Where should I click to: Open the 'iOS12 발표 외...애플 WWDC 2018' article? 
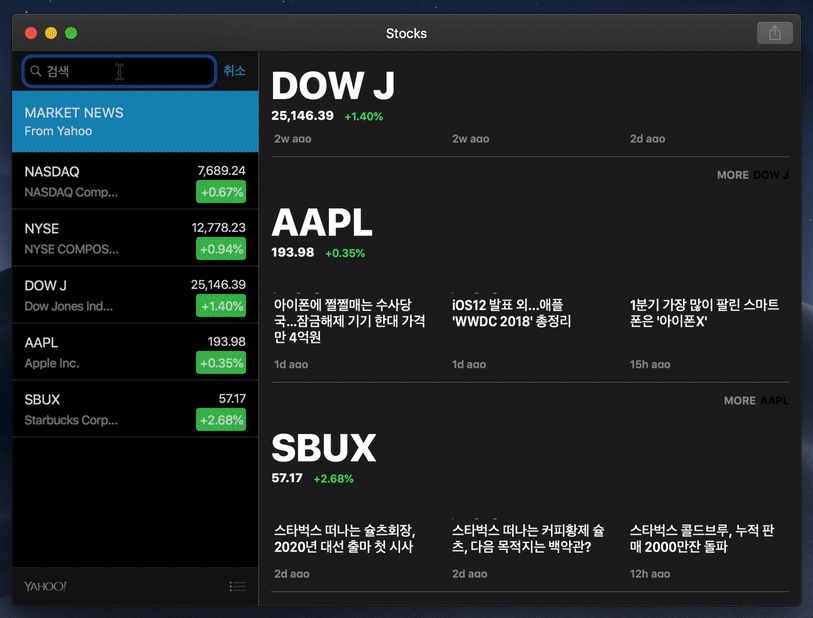coord(511,313)
